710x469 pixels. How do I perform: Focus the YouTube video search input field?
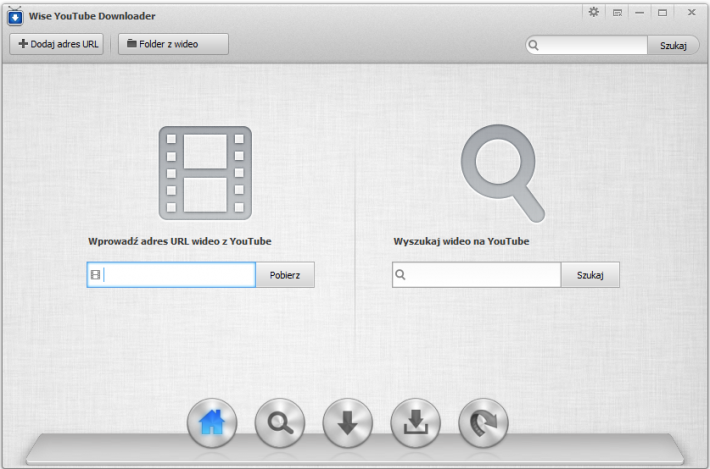pyautogui.click(x=477, y=275)
